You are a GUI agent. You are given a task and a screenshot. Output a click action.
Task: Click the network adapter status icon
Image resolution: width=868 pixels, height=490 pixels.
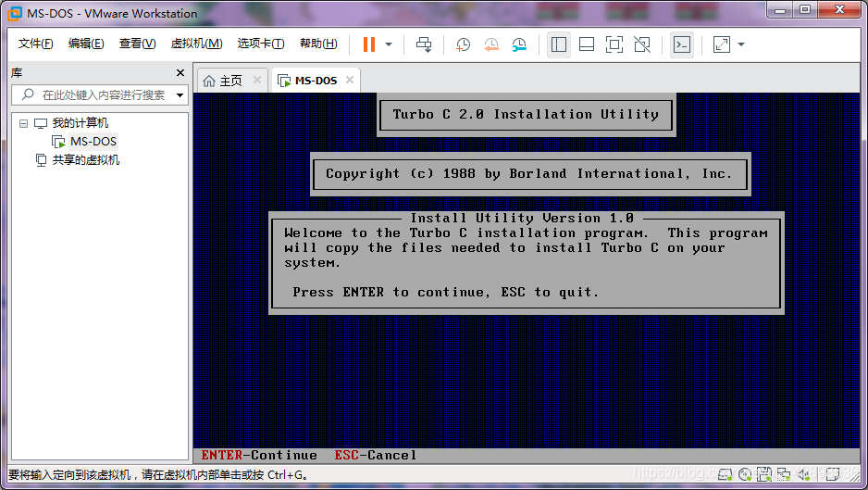784,474
